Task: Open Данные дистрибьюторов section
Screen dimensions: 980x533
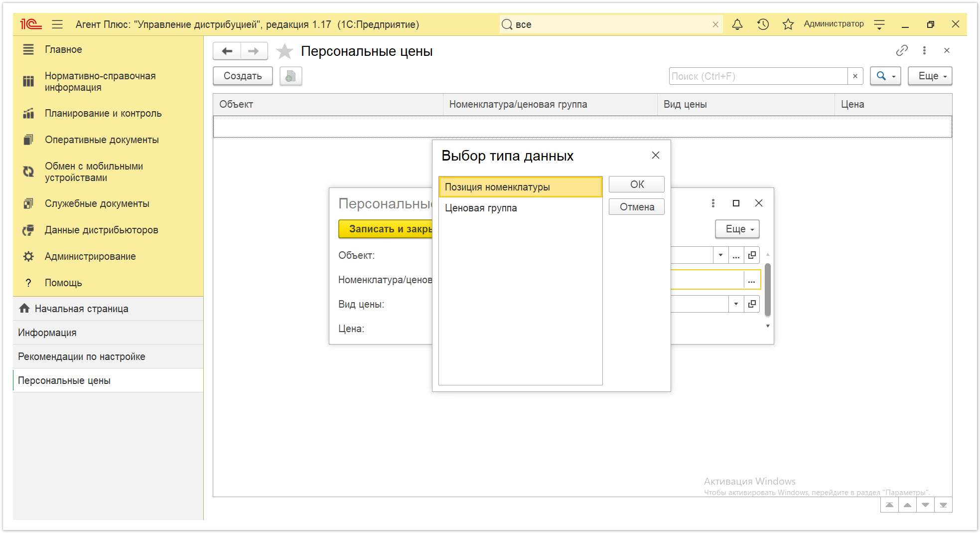Action: 108,230
